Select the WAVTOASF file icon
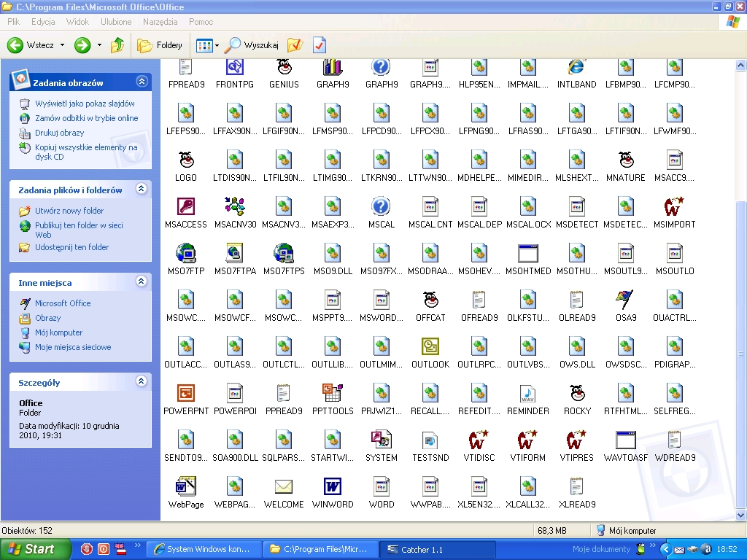 [626, 440]
